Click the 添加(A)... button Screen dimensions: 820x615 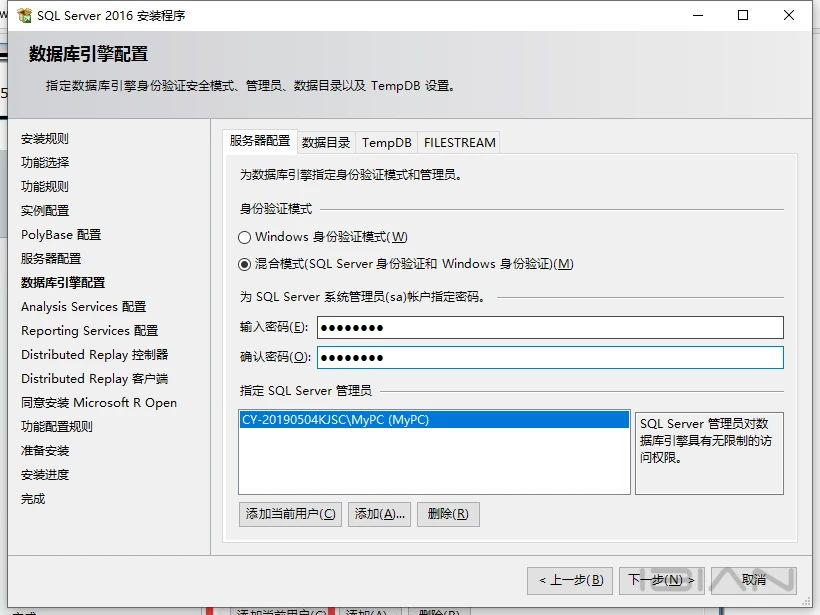(x=379, y=514)
